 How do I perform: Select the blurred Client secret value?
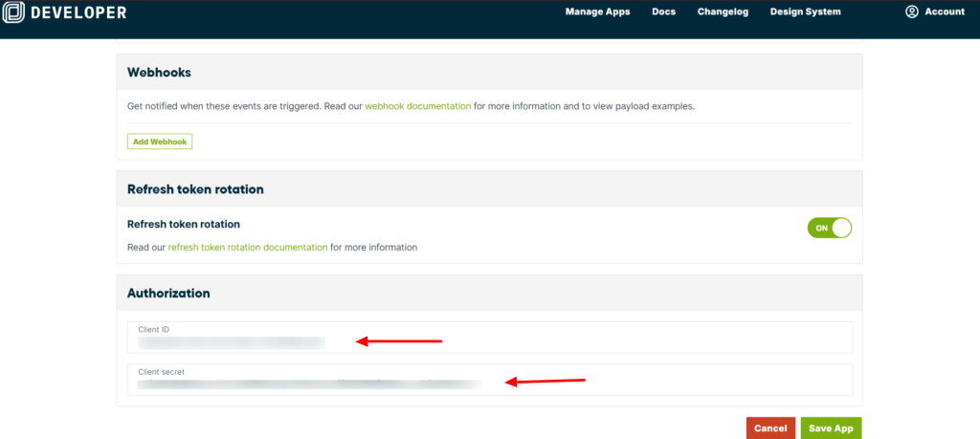coord(306,384)
